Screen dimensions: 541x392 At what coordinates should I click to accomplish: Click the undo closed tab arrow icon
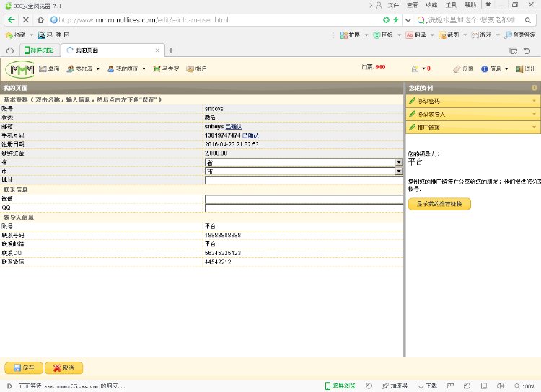tap(527, 50)
